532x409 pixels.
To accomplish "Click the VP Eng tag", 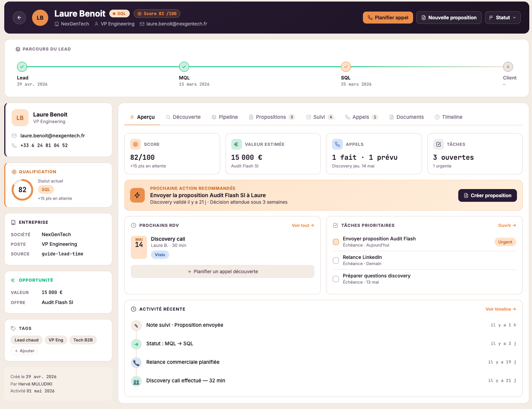I will 56,340.
